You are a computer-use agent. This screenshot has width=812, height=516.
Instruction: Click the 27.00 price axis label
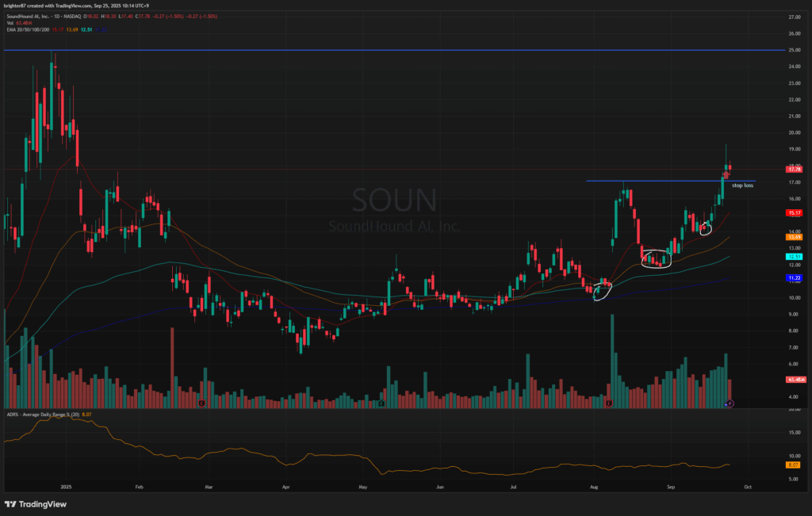794,17
